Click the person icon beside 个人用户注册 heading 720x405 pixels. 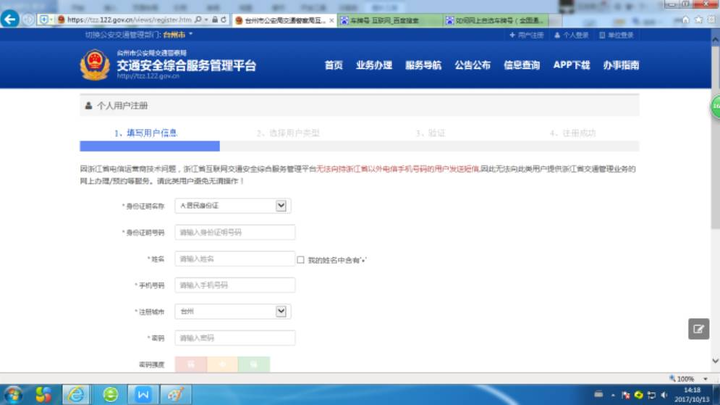click(x=89, y=106)
